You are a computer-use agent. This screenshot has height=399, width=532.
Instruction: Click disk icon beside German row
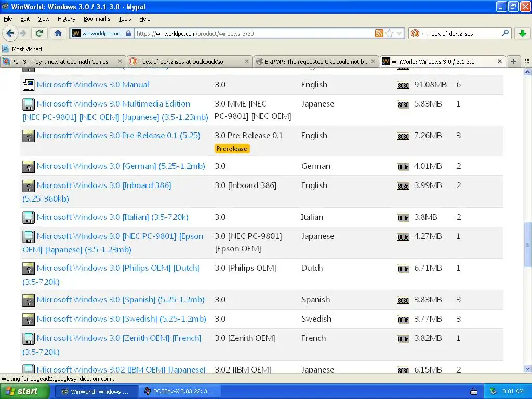tap(29, 166)
